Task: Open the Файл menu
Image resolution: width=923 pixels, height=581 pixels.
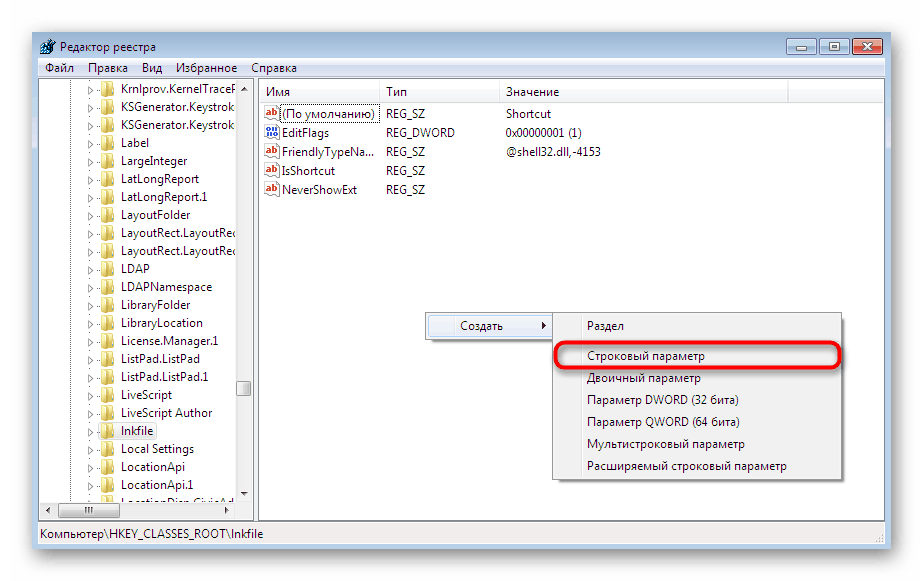Action: coord(59,68)
